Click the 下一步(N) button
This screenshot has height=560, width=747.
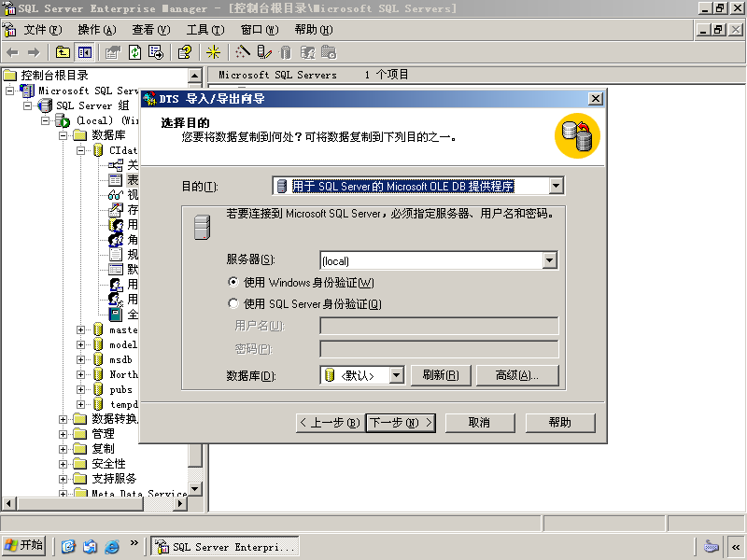click(x=401, y=423)
